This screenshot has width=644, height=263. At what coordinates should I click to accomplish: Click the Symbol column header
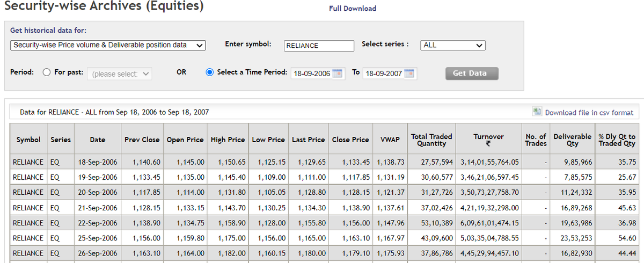click(x=28, y=140)
